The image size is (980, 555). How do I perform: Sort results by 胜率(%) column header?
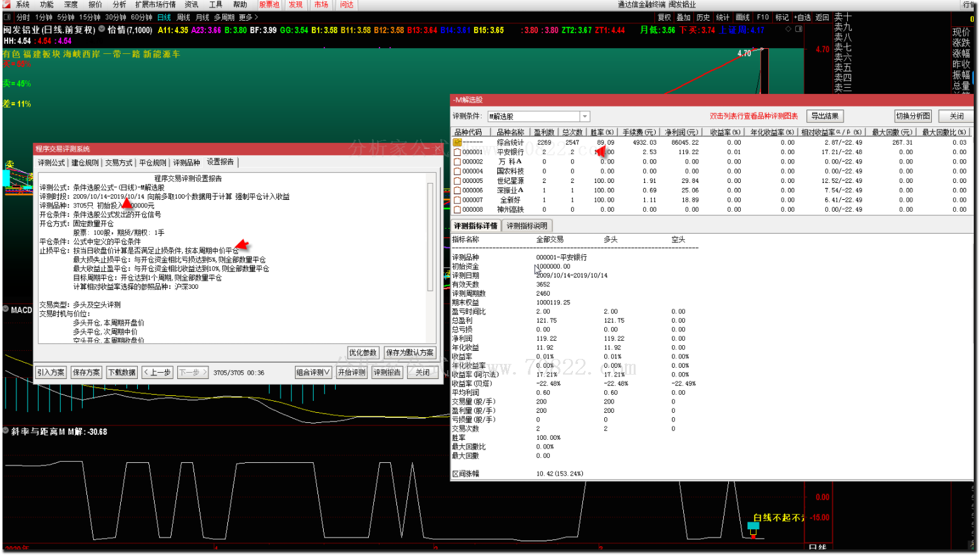click(602, 132)
